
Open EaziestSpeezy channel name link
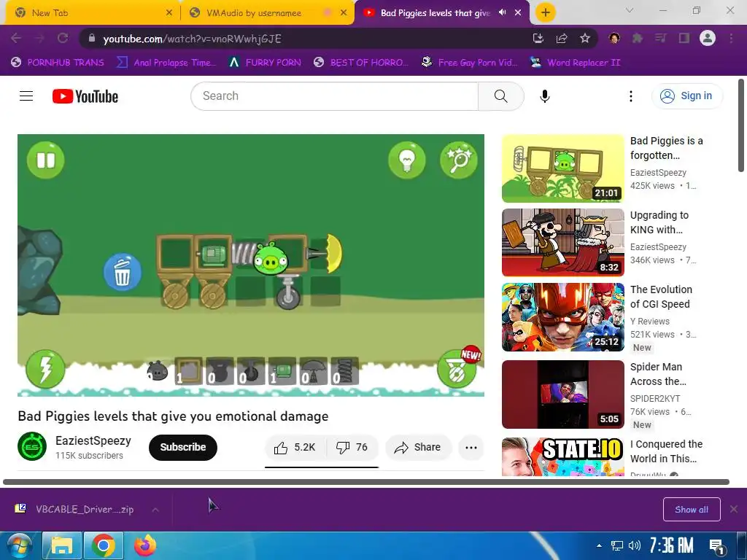93,441
